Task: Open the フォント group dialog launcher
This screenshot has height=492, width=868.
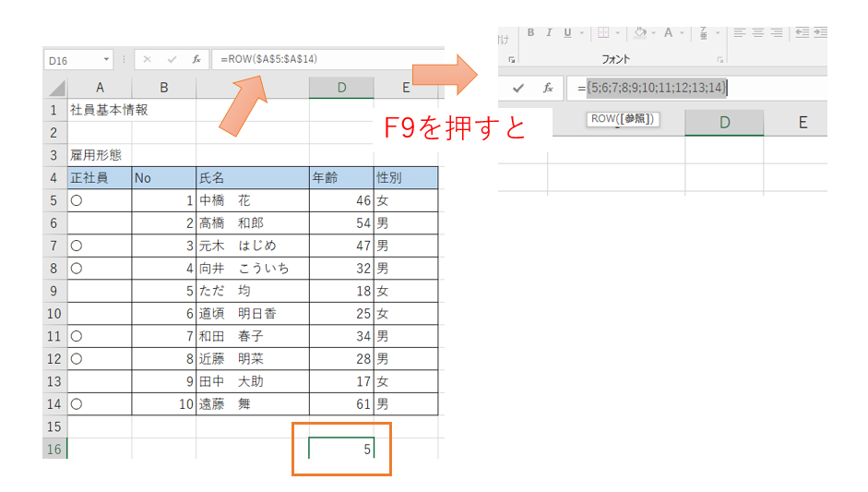Action: point(720,59)
